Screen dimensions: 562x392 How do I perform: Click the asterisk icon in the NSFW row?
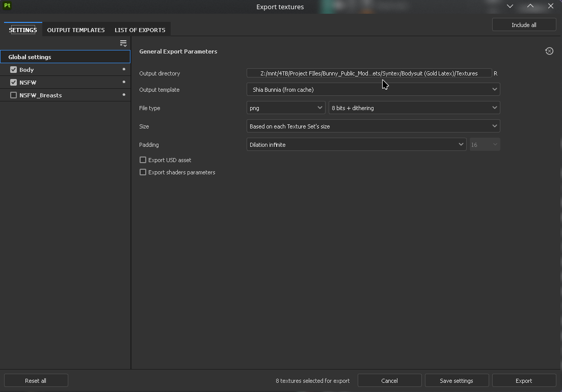(124, 83)
